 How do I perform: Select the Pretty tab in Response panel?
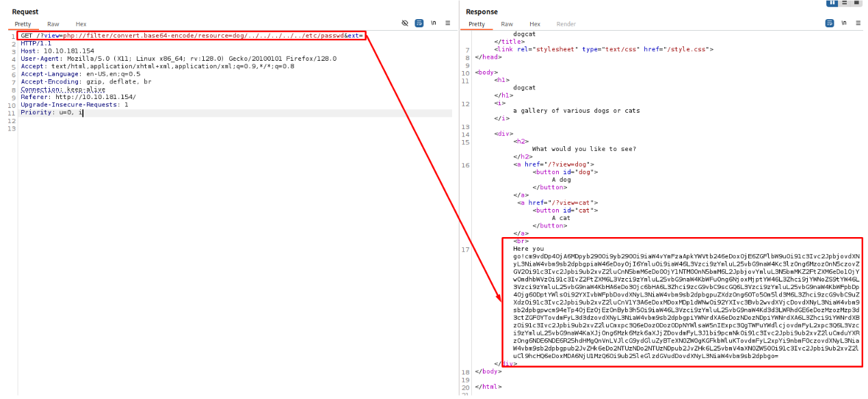point(477,24)
